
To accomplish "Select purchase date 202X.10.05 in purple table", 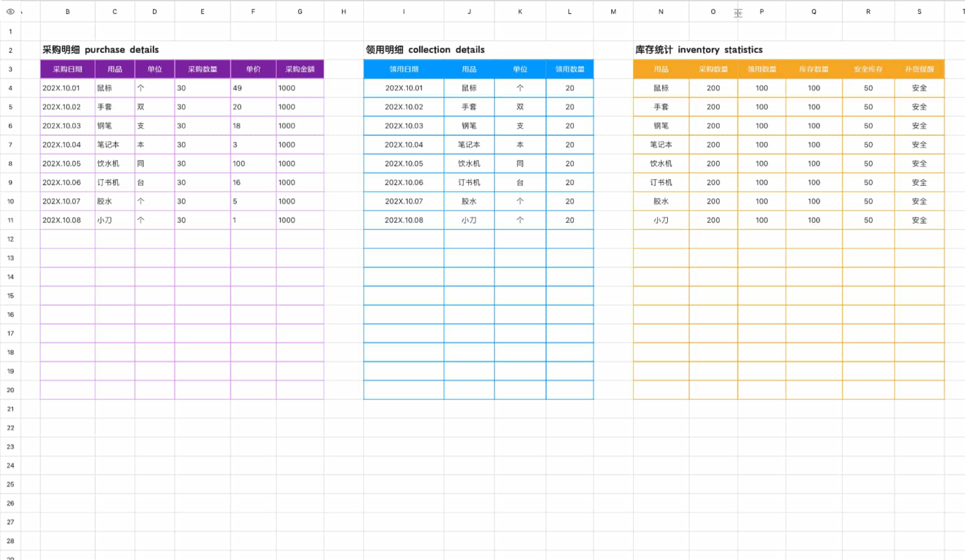I will pyautogui.click(x=68, y=164).
